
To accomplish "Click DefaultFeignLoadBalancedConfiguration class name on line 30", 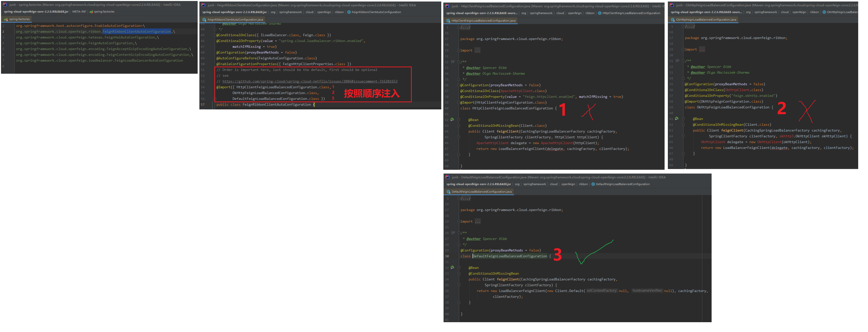I will (x=510, y=256).
